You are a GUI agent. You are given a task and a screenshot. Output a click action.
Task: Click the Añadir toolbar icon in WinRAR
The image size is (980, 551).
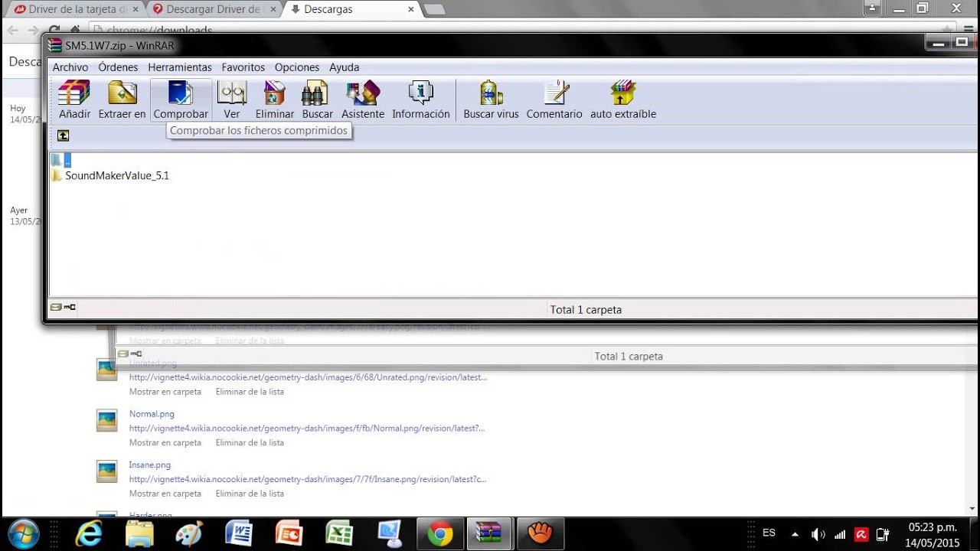[74, 99]
